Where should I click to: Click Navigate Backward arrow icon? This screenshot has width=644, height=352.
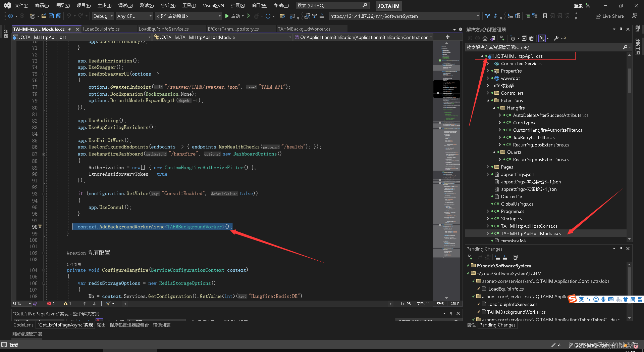coord(10,16)
